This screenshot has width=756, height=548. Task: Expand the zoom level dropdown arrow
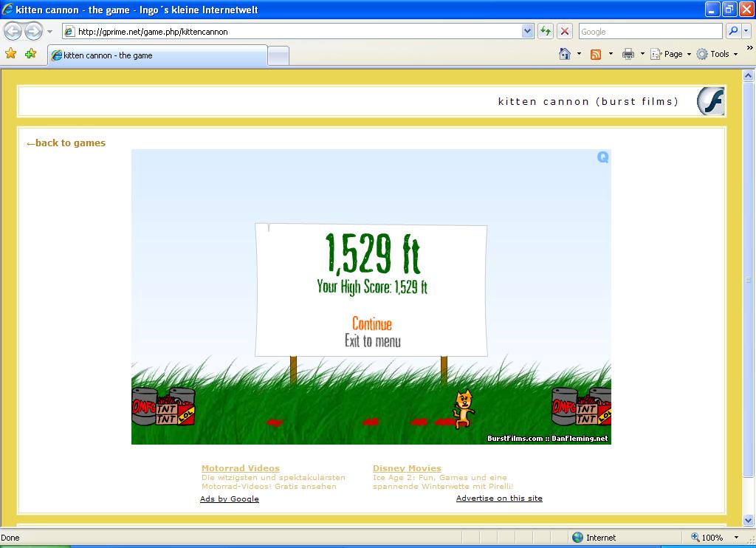coord(736,538)
